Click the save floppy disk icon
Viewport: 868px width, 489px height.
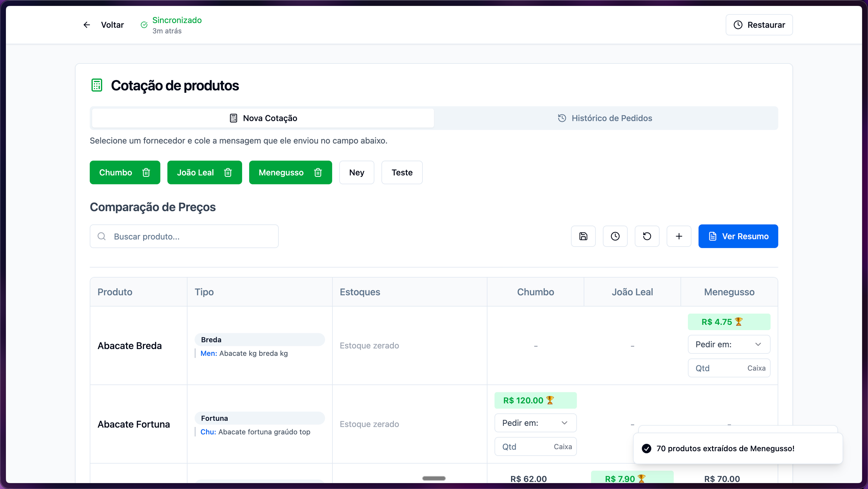(x=583, y=236)
